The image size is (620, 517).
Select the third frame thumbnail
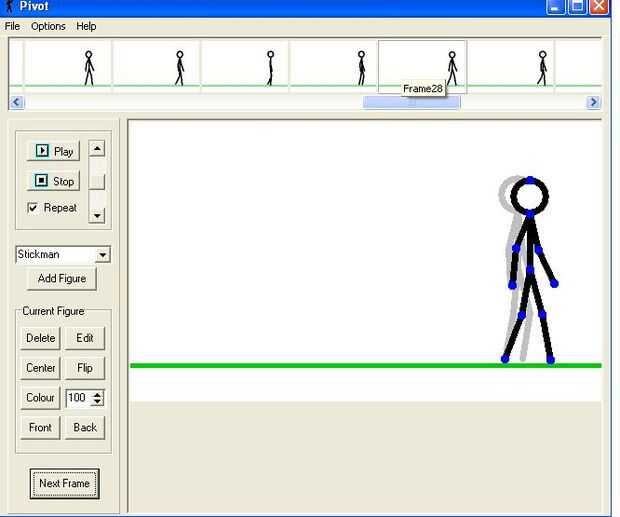coord(246,66)
